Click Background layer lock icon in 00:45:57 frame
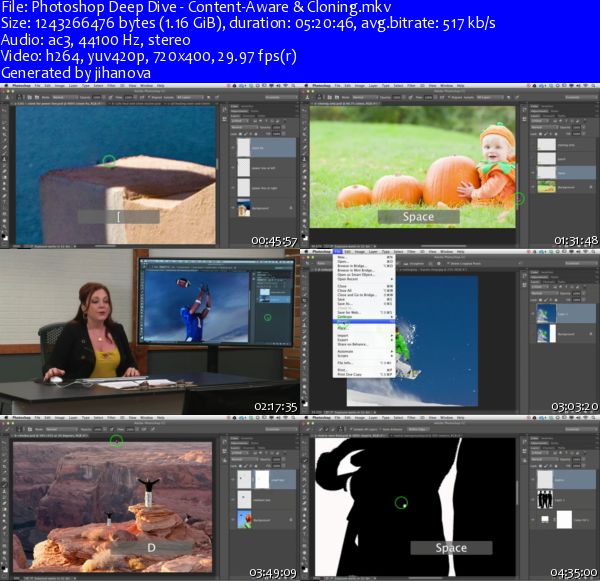Viewport: 600px width, 581px height. (291, 208)
